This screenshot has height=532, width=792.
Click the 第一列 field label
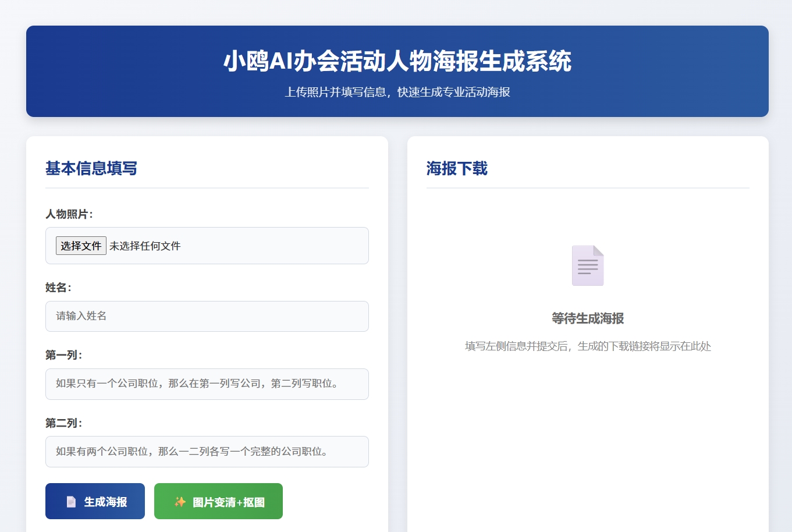tap(64, 355)
